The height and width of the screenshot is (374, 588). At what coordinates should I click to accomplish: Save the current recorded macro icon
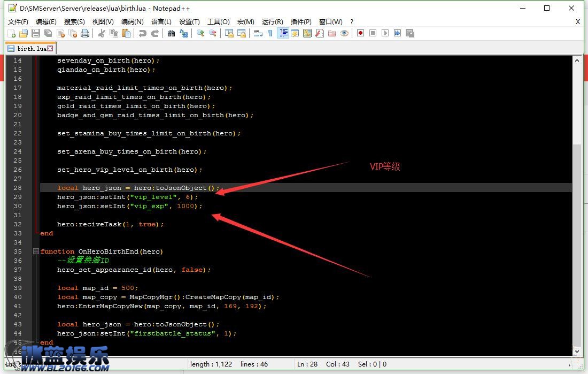pos(410,33)
